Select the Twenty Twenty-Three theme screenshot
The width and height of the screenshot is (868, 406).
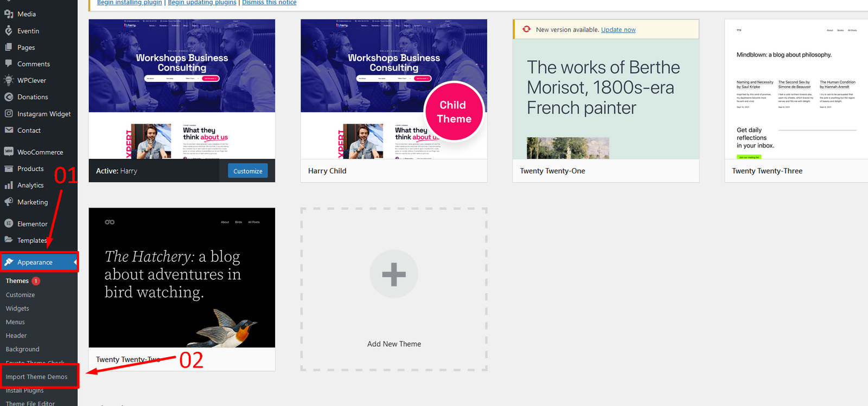796,89
